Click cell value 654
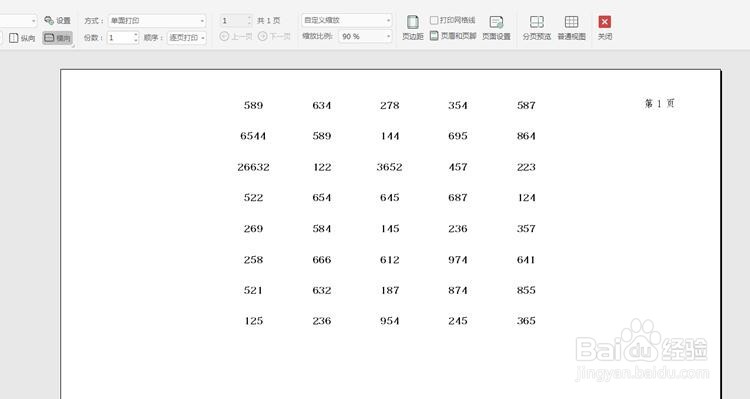 click(x=321, y=198)
